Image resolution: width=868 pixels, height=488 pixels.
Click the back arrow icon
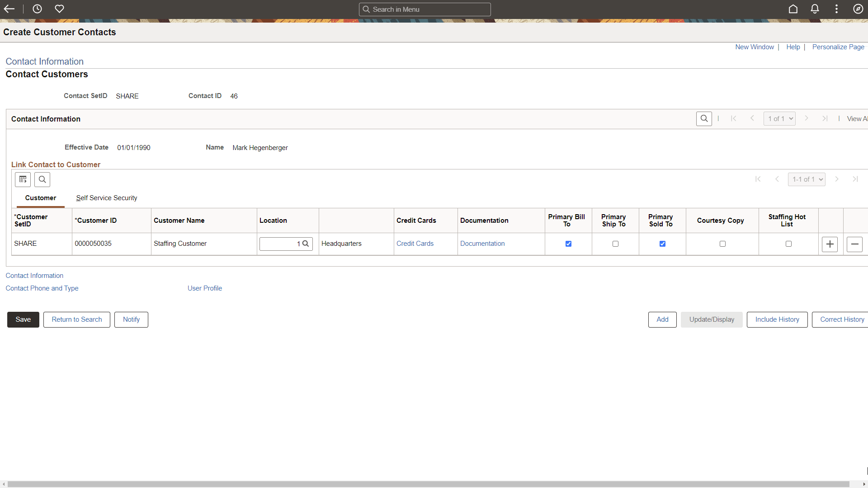9,9
